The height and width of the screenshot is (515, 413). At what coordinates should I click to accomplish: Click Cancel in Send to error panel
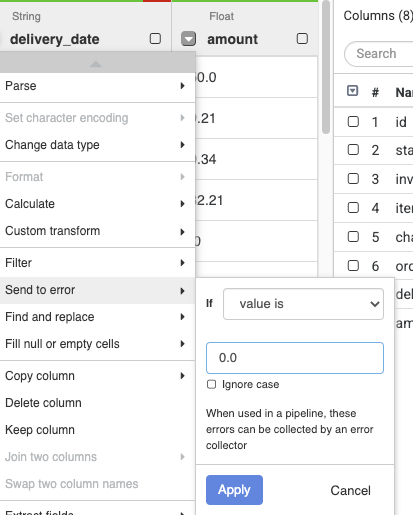tap(350, 490)
